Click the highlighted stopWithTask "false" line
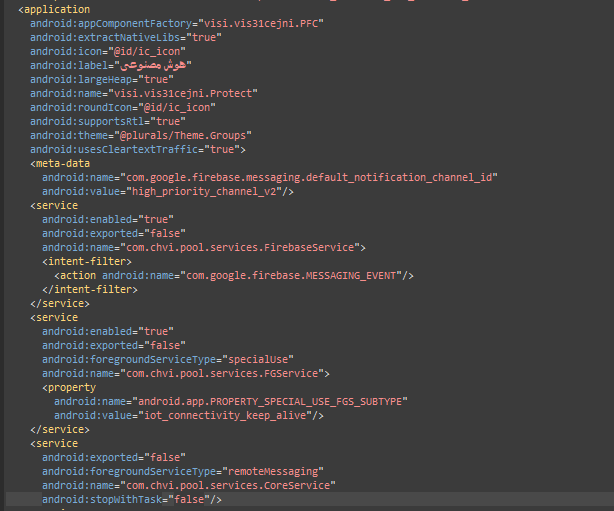This screenshot has width=614, height=511. point(132,499)
